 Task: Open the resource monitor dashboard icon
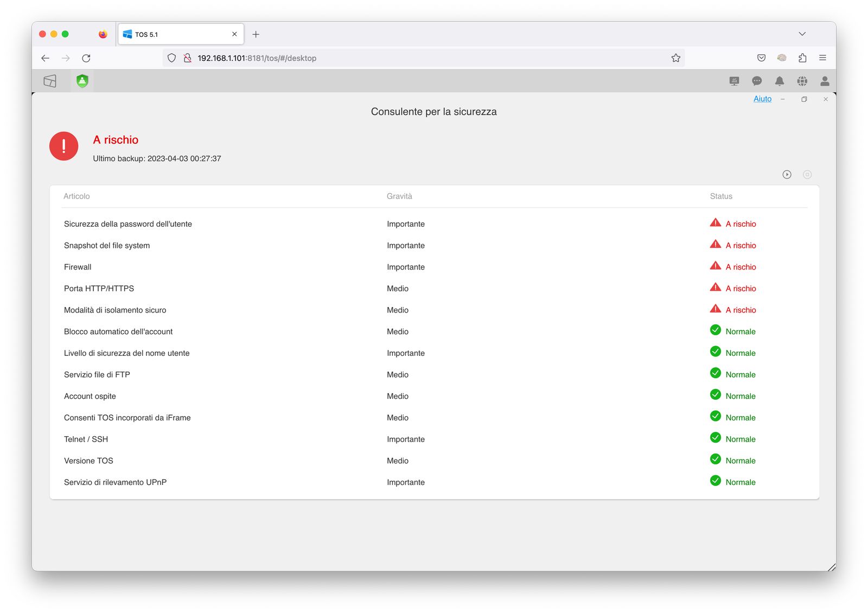tap(734, 81)
